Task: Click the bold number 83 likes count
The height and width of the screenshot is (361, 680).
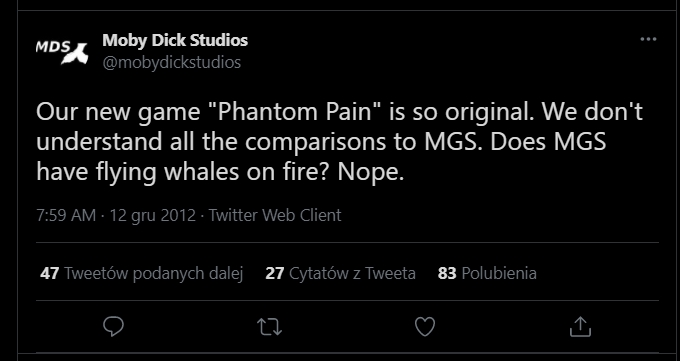Action: pos(447,273)
